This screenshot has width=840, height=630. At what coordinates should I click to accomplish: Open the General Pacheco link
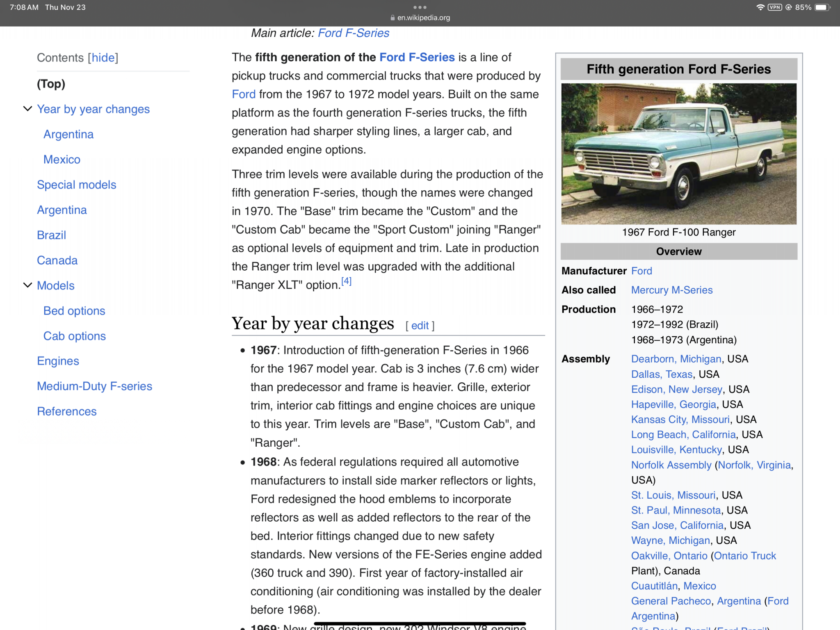pyautogui.click(x=671, y=601)
